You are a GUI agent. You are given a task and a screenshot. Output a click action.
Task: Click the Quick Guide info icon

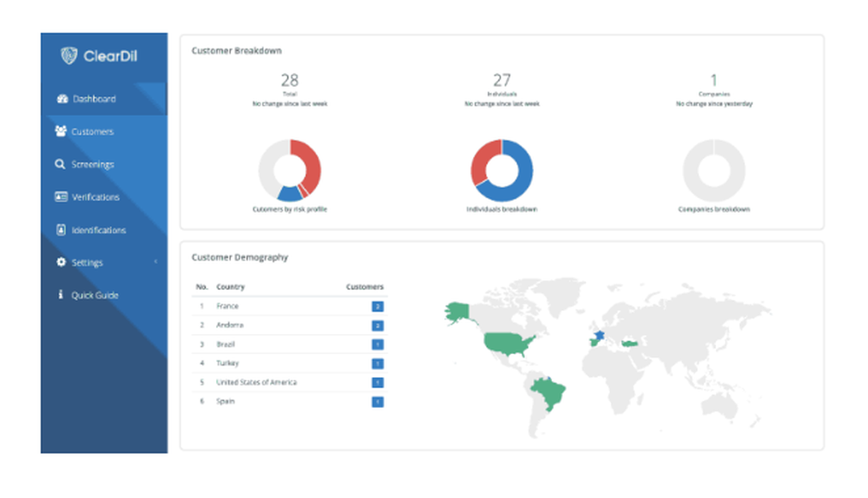pyautogui.click(x=61, y=294)
